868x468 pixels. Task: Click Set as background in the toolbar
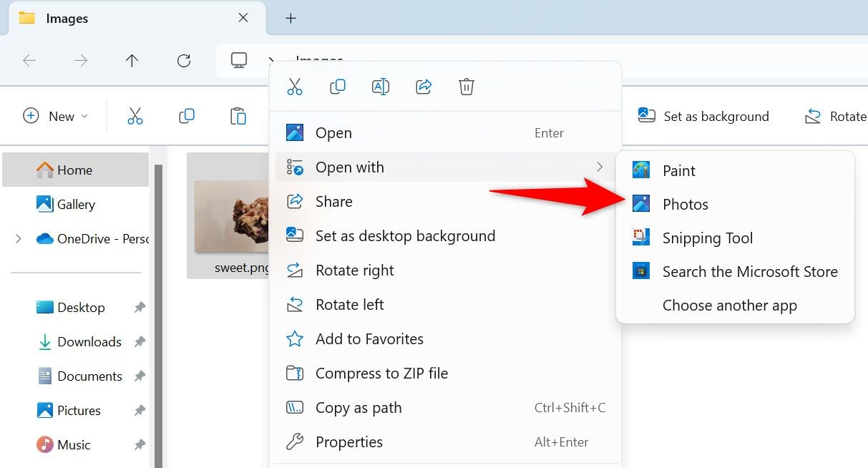[703, 116]
